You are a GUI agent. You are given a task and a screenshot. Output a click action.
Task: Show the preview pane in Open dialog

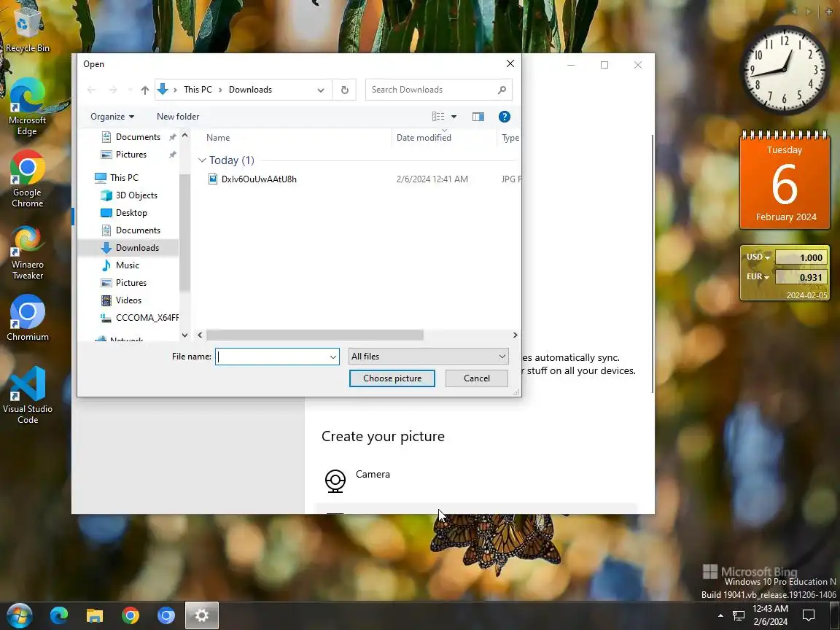(x=478, y=117)
